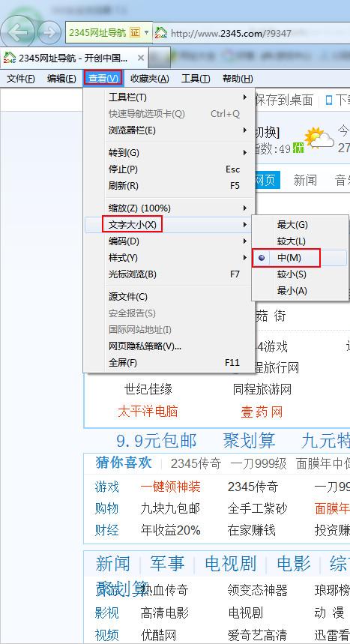Click the browser Forward arrow button
350x644 pixels.
[49, 32]
